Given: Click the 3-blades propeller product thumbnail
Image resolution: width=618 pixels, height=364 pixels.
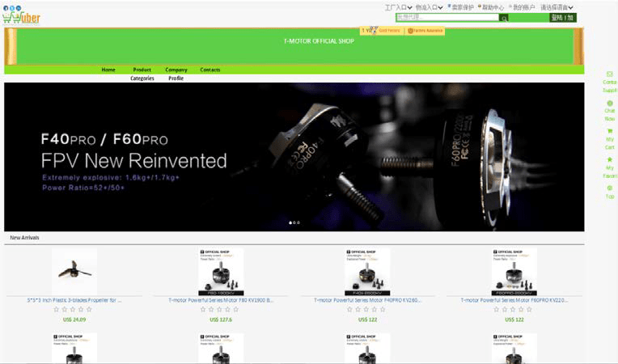Looking at the screenshot, I should click(74, 272).
